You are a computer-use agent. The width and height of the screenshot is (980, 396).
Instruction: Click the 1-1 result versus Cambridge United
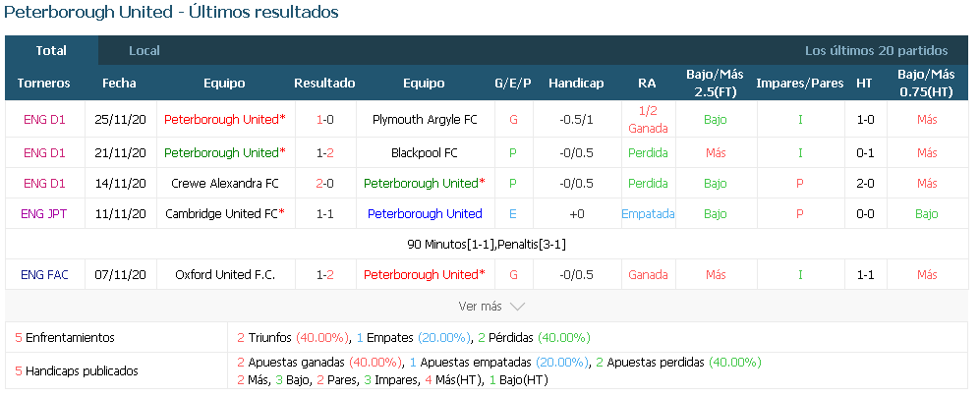pyautogui.click(x=325, y=213)
